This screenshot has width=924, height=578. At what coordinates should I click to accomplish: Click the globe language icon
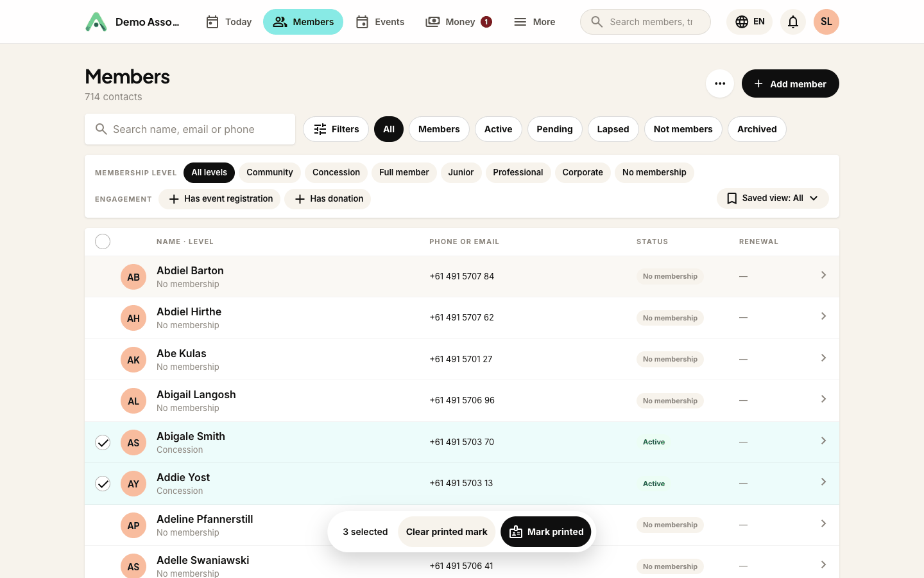pyautogui.click(x=742, y=22)
